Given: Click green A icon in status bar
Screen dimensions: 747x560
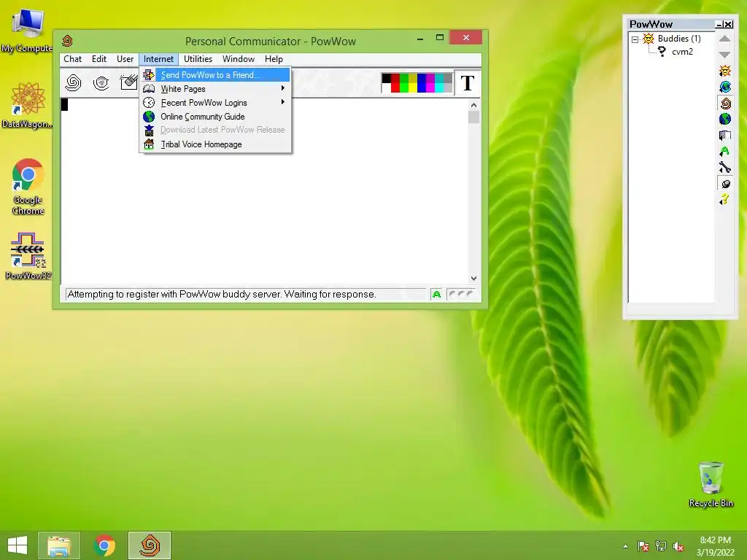Looking at the screenshot, I should [436, 295].
